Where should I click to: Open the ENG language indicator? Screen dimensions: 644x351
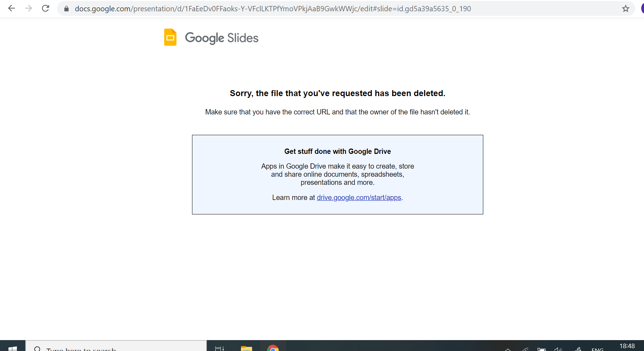pos(597,349)
